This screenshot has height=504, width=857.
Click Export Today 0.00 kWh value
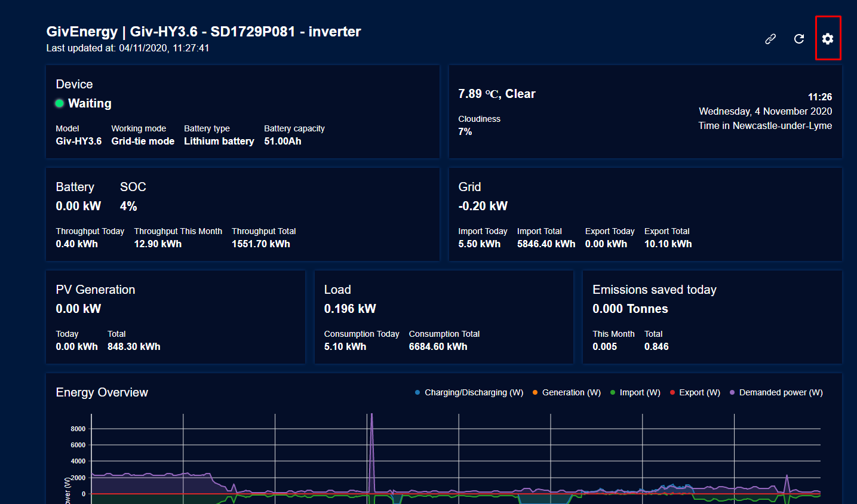pos(606,244)
